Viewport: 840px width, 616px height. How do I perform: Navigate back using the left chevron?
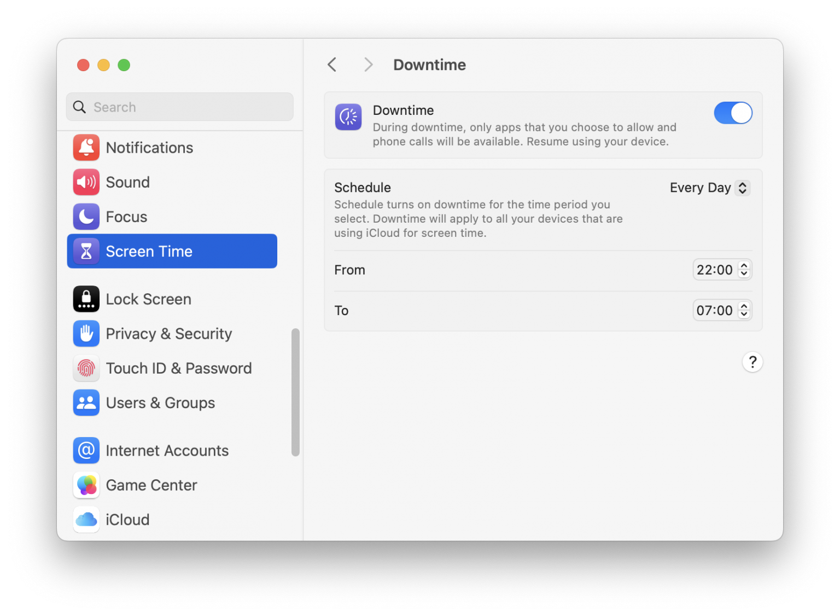[331, 64]
